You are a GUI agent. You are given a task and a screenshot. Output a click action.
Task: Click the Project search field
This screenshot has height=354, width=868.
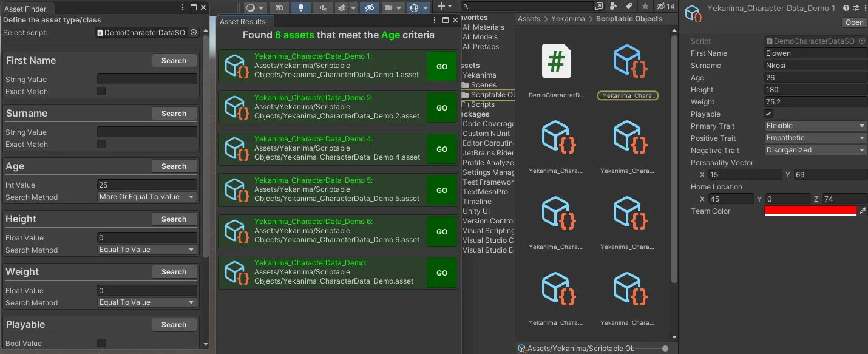click(x=527, y=6)
